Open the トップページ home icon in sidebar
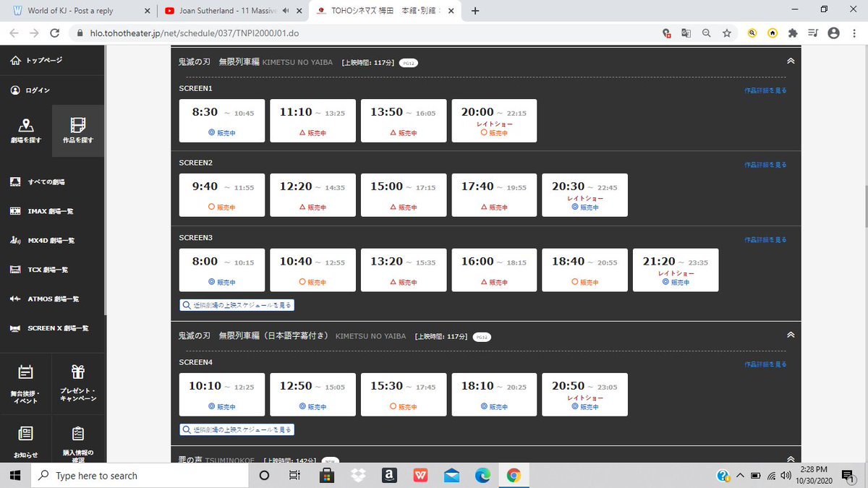The height and width of the screenshot is (488, 868). point(16,61)
